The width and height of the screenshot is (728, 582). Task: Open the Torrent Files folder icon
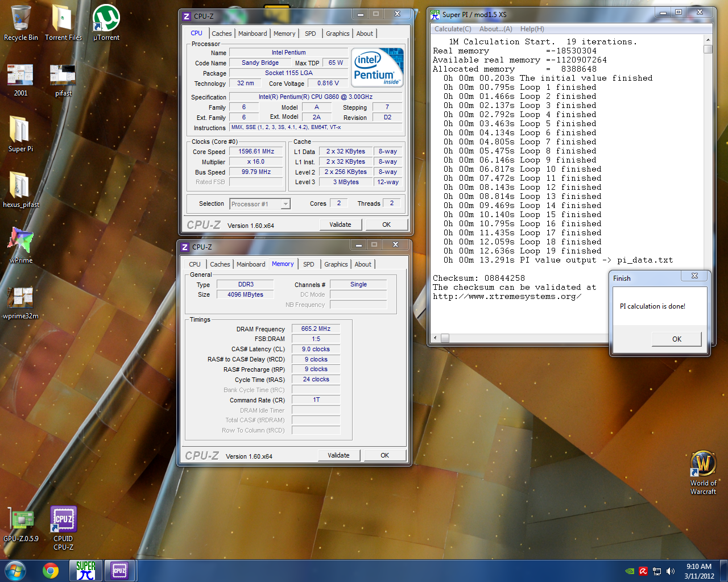coord(63,23)
